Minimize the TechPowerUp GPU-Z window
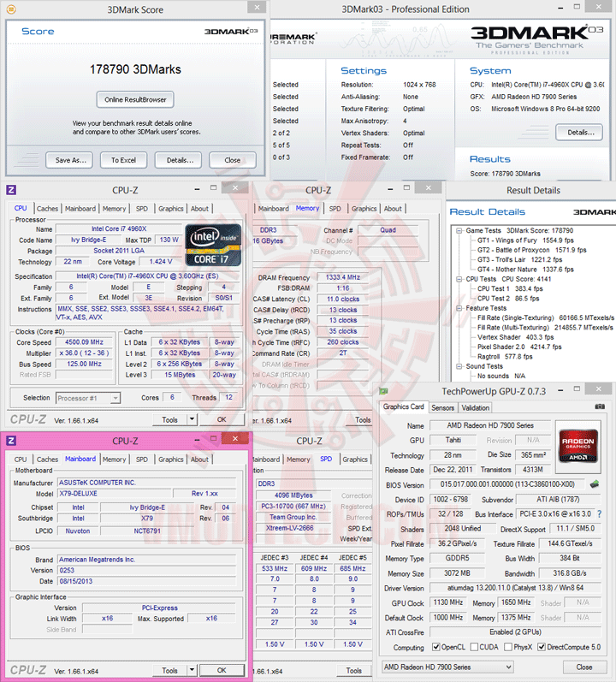This screenshot has height=682, width=616. pyautogui.click(x=560, y=390)
